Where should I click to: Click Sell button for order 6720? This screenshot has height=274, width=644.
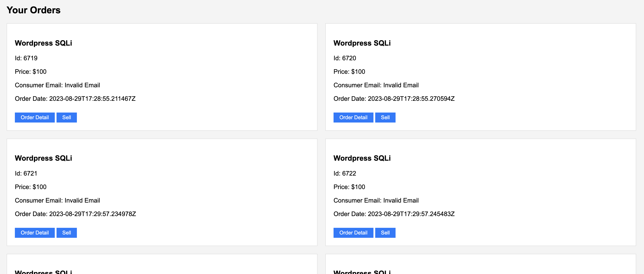pos(385,117)
